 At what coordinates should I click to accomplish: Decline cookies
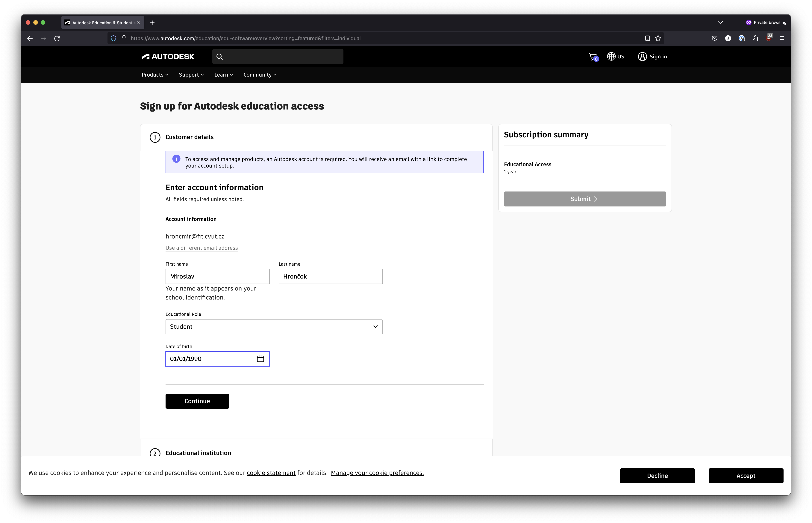657,475
